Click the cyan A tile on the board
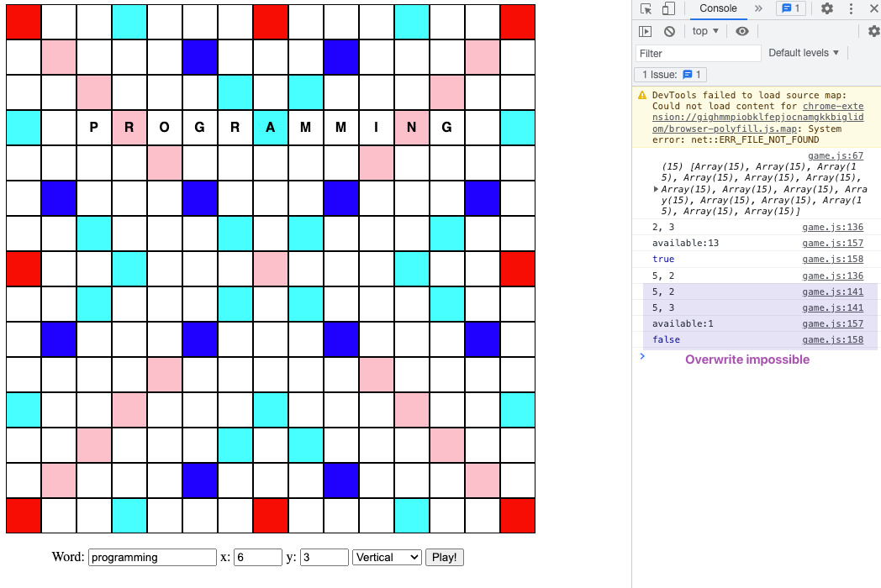Screen dimensions: 881x588 270,128
